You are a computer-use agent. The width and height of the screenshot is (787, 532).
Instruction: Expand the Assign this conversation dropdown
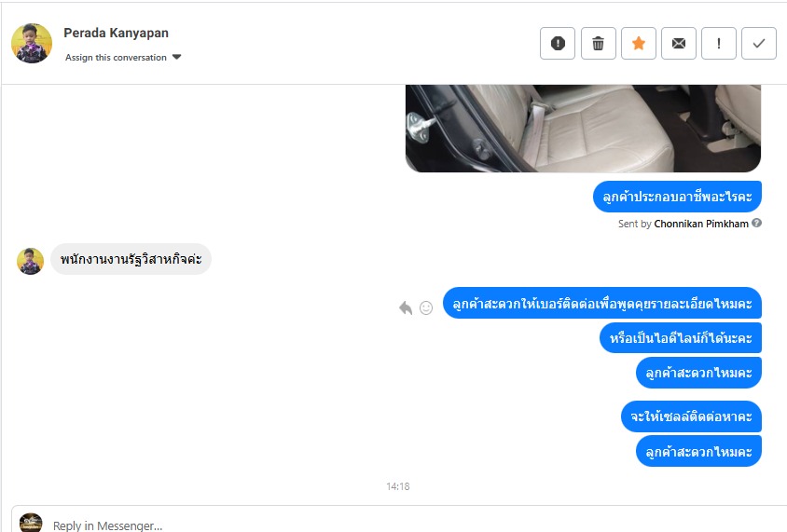[x=123, y=57]
